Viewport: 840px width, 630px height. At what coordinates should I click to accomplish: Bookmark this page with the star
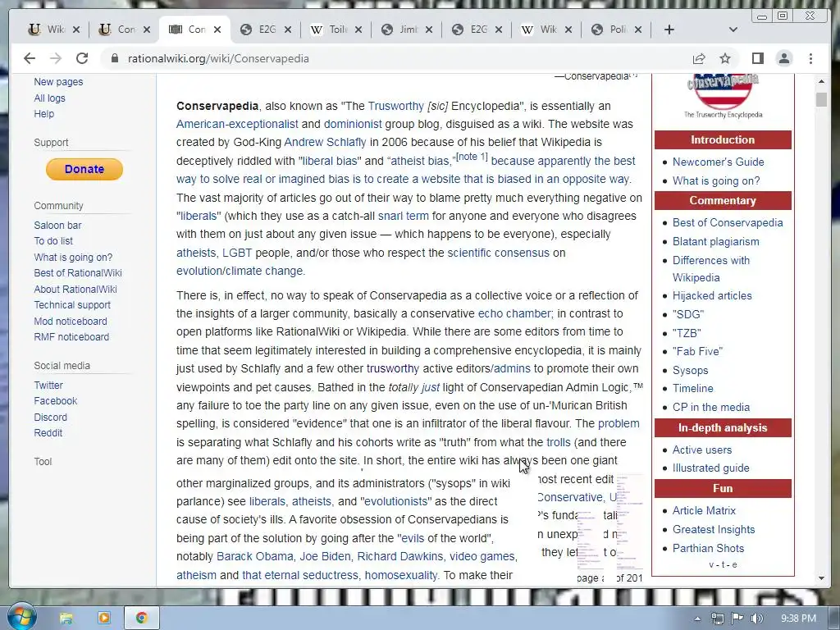point(725,58)
